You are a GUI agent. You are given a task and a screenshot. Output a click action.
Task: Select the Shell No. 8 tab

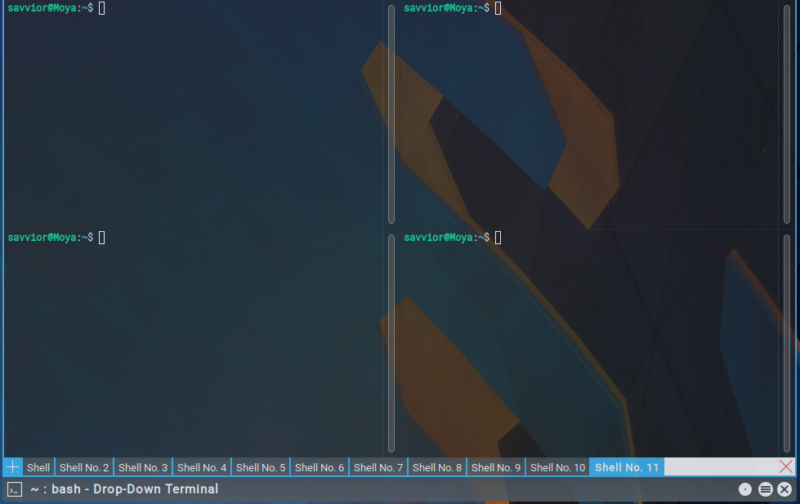click(x=437, y=467)
